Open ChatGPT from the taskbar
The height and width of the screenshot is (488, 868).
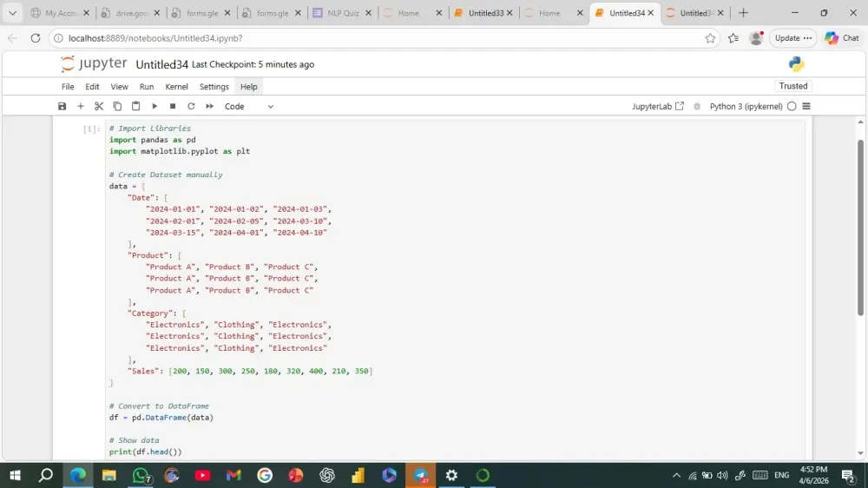pos(327,475)
